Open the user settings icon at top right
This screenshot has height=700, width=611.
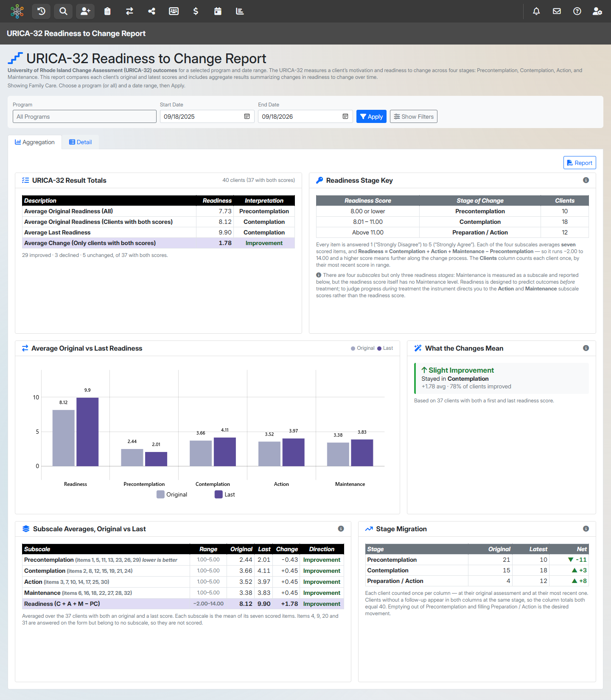597,11
